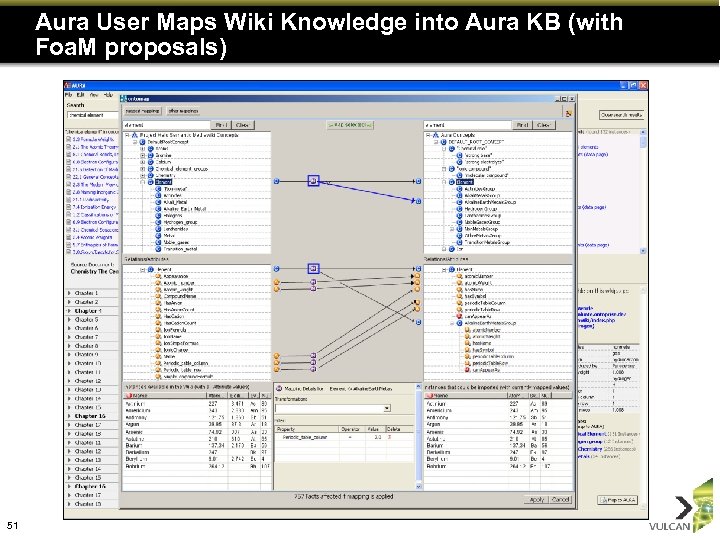Select Alkaline_Earth_Metal in the left tree
720x540 pixels.
(x=185, y=209)
